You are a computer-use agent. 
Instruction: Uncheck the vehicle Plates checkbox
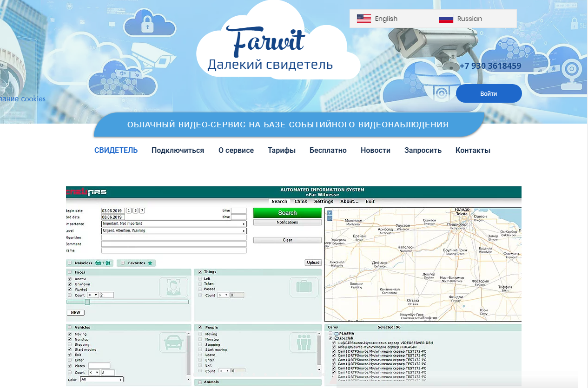pyautogui.click(x=70, y=366)
